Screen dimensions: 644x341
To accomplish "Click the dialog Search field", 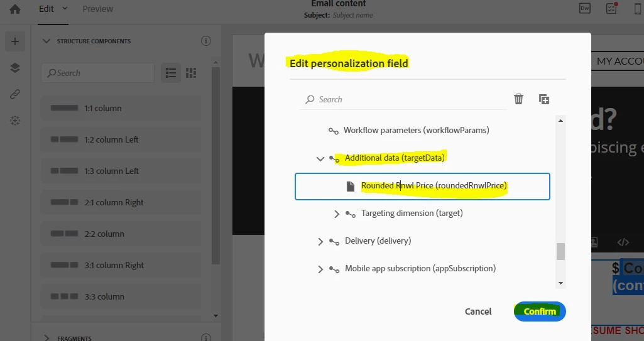I will [403, 99].
